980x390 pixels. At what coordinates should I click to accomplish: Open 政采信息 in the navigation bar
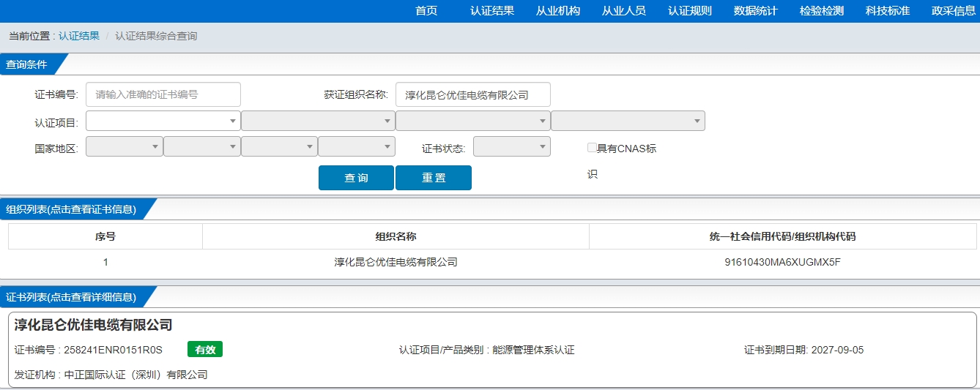point(954,11)
